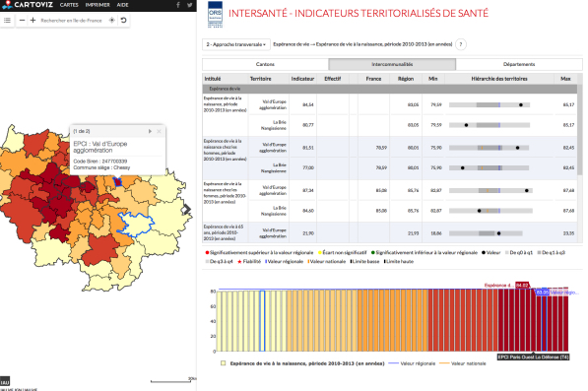Show next result in the map popup
The width and height of the screenshot is (588, 391).
[150, 131]
